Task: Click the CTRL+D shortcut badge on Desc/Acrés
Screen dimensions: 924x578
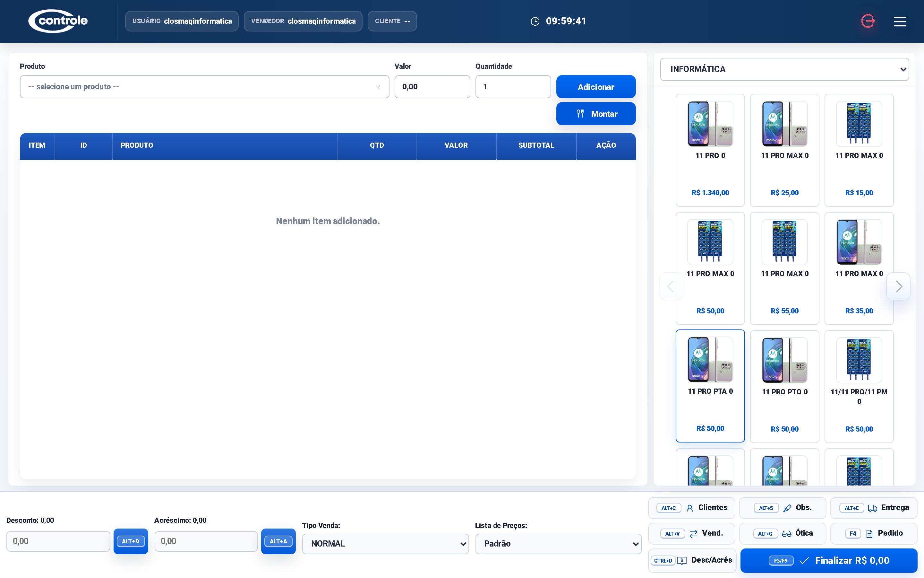Action: (663, 561)
